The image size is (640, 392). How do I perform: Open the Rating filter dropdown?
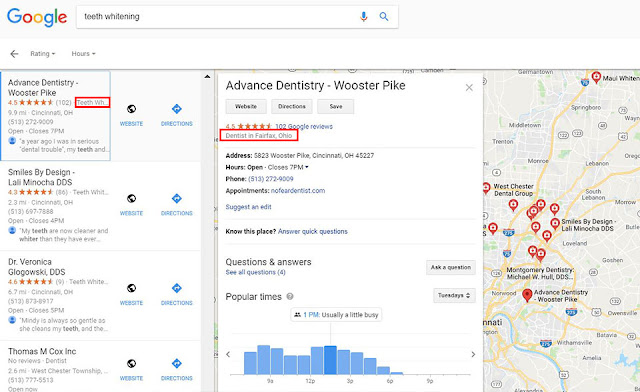pyautogui.click(x=42, y=53)
